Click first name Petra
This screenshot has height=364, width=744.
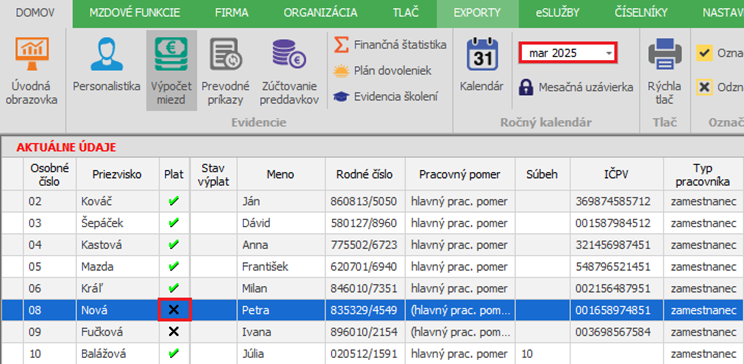(x=255, y=310)
